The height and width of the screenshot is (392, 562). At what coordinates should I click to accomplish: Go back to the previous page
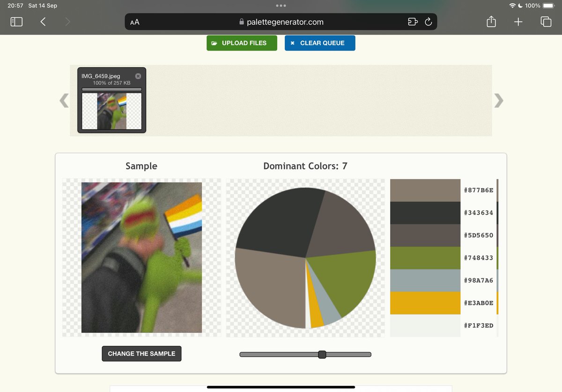(x=43, y=22)
